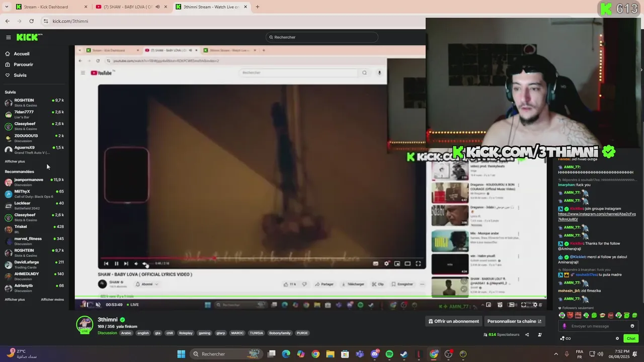Open Adrienytb recommended channel
The width and height of the screenshot is (644, 362).
34,288
